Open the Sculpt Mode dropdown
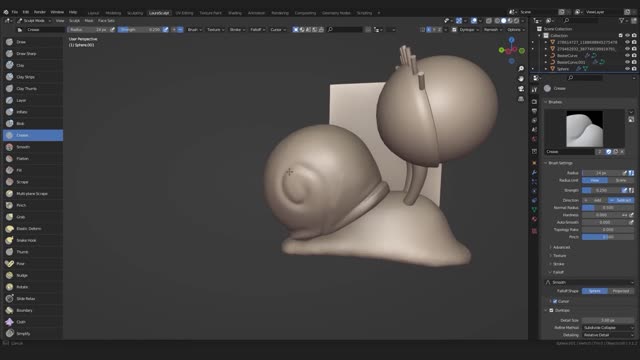The image size is (640, 360). tap(34, 20)
